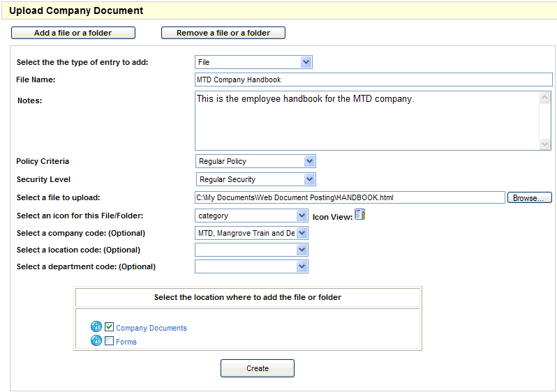Open the Forms link
This screenshot has width=557, height=392.
click(126, 342)
